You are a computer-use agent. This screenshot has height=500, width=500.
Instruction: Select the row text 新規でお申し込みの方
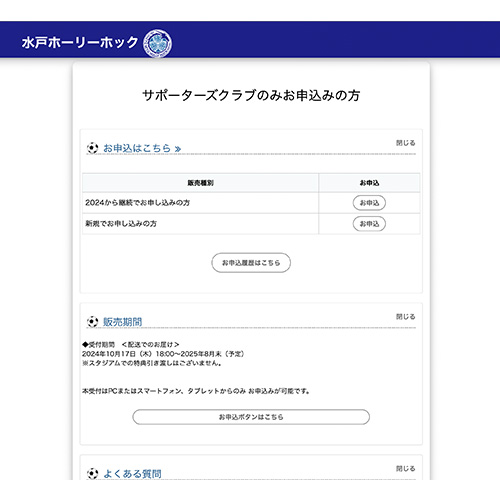coord(121,223)
